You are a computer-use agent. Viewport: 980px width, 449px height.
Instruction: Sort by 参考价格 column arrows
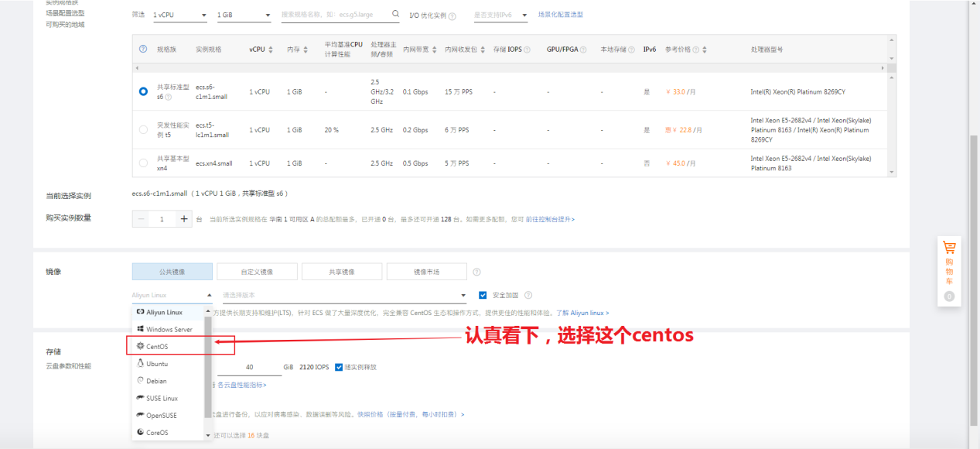point(705,50)
